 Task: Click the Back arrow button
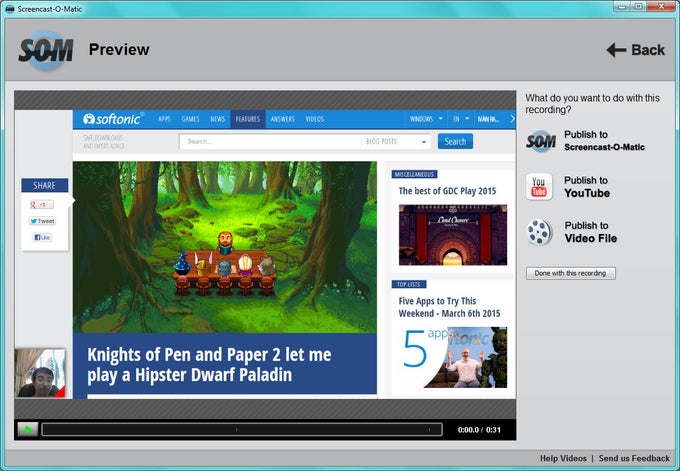(x=635, y=50)
